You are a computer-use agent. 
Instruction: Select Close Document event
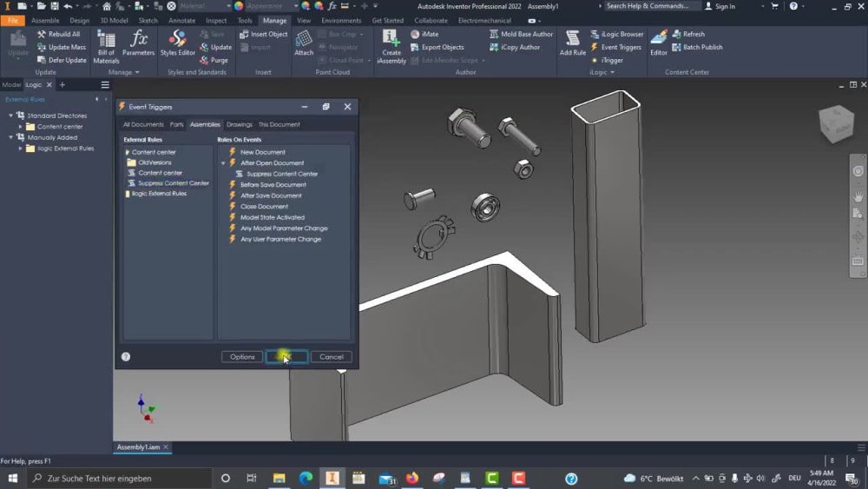coord(264,206)
